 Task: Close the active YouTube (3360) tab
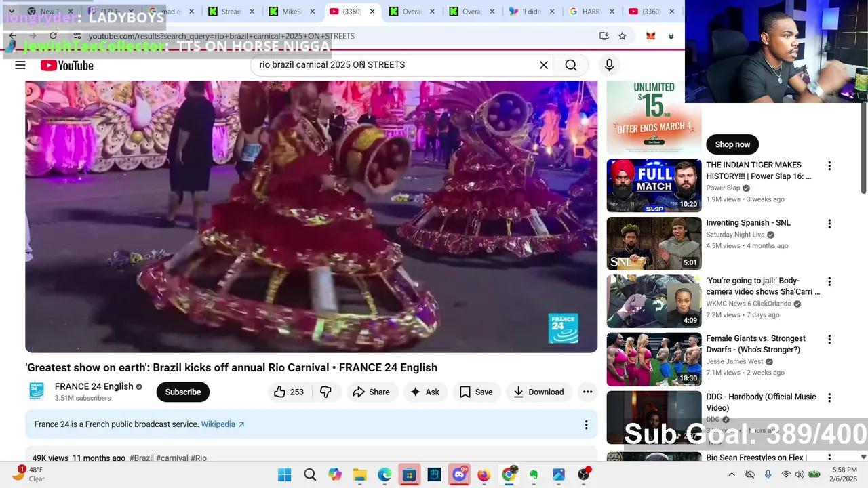point(372,12)
